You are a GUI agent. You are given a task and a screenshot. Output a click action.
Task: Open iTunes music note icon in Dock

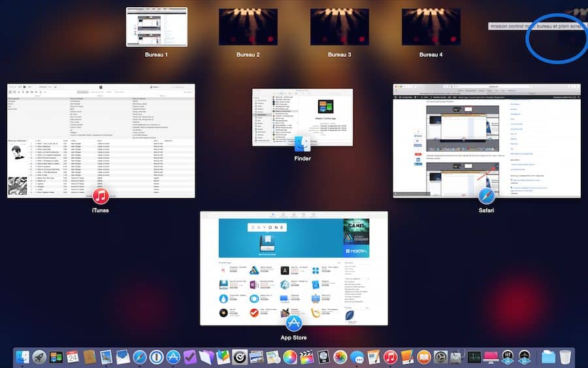coord(391,357)
